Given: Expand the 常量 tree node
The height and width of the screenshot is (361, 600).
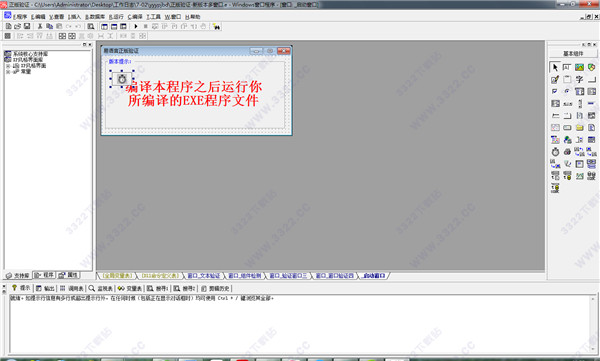Looking at the screenshot, I should coord(8,72).
